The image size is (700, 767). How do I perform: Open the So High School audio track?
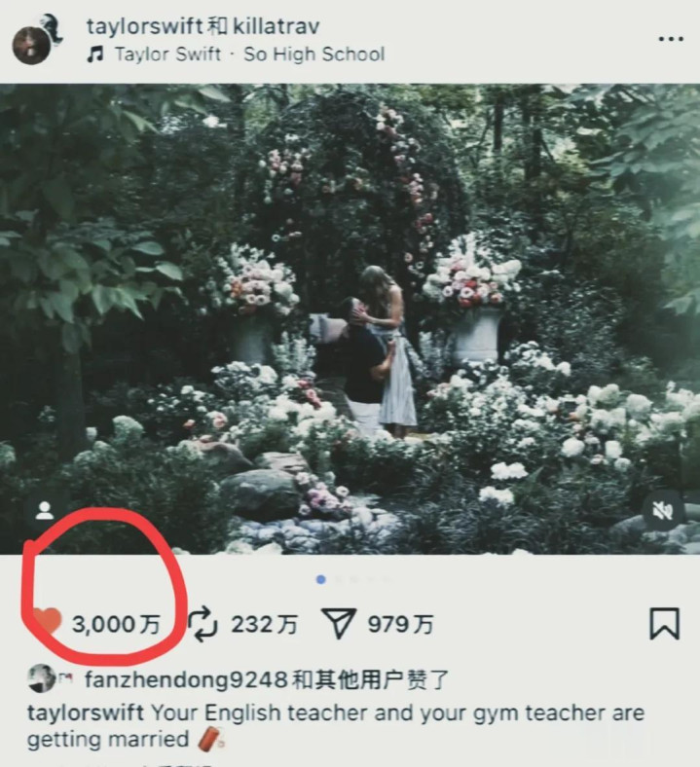[314, 55]
